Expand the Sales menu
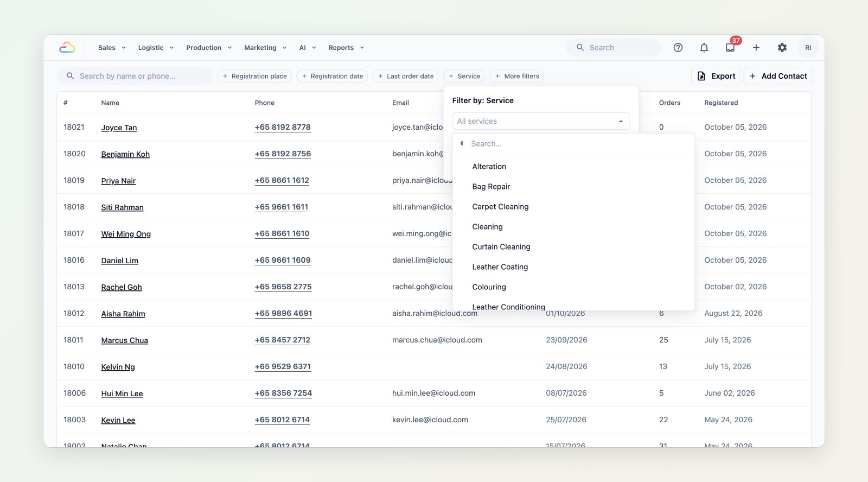The width and height of the screenshot is (868, 482). tap(112, 48)
